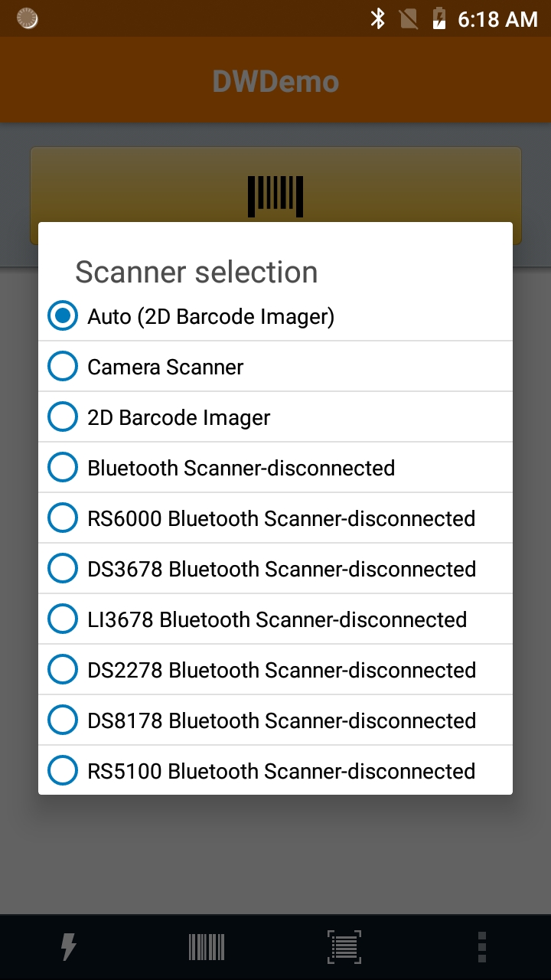This screenshot has width=551, height=980.
Task: Tap the scan frame icon in bottom bar
Action: pos(344,947)
